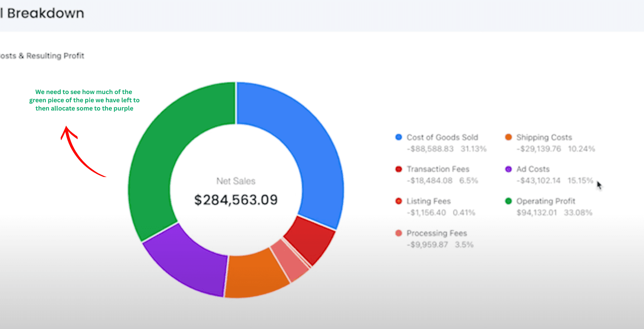The height and width of the screenshot is (329, 644).
Task: Select the Operating Profit legend label
Action: [x=546, y=201]
